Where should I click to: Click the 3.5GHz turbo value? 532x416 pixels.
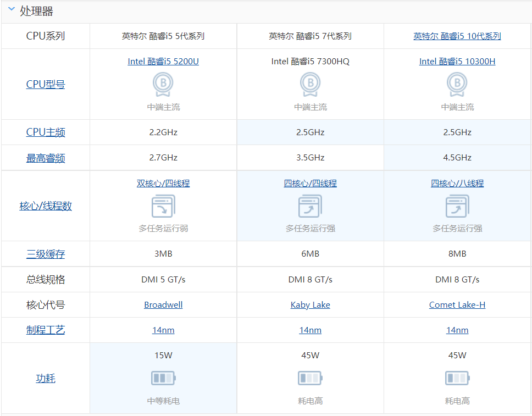point(310,158)
